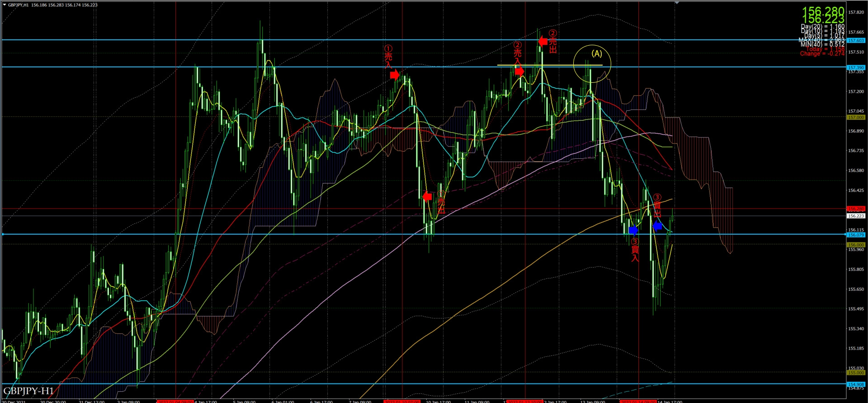Click the 30 Dec 20:00 time axis label
Screen dimensions: 868x403
53,401
